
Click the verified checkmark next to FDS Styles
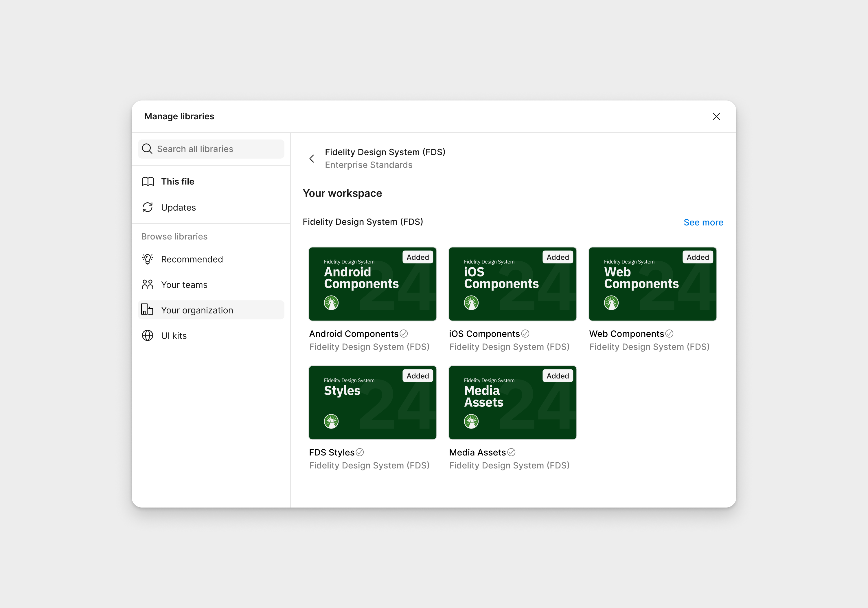(360, 452)
